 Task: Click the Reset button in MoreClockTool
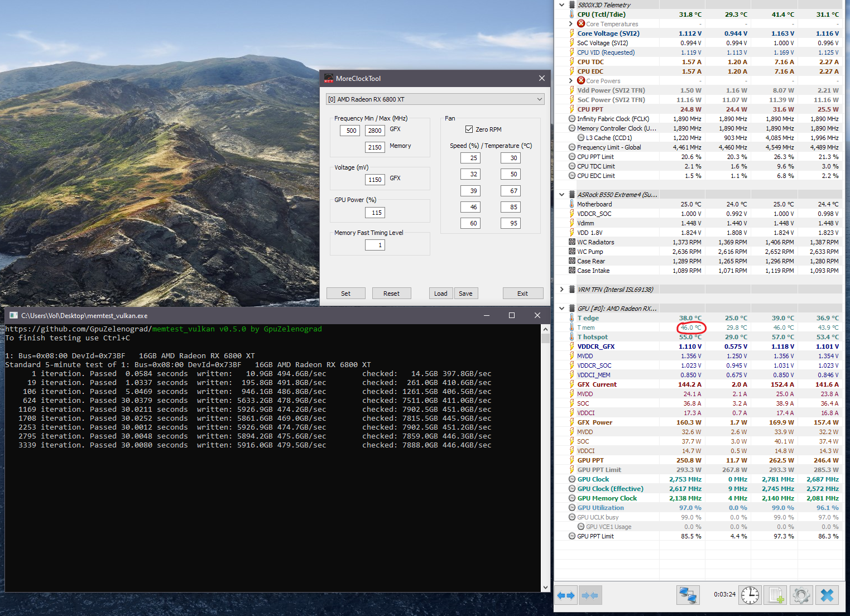point(392,293)
